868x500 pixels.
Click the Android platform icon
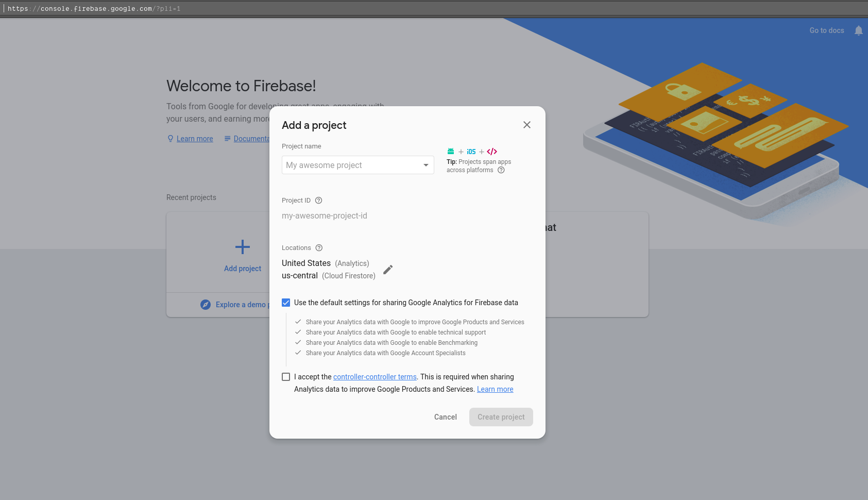coord(451,152)
